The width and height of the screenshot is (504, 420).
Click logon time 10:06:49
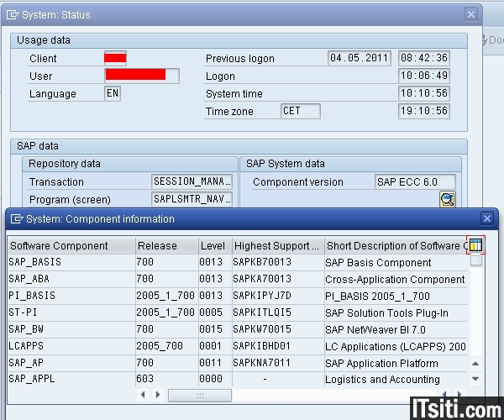(x=424, y=76)
